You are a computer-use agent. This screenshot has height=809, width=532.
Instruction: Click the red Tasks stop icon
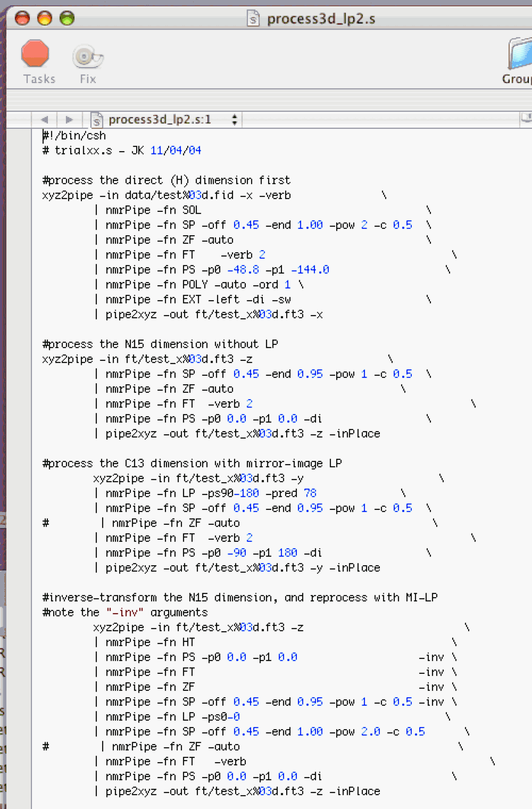point(35,54)
